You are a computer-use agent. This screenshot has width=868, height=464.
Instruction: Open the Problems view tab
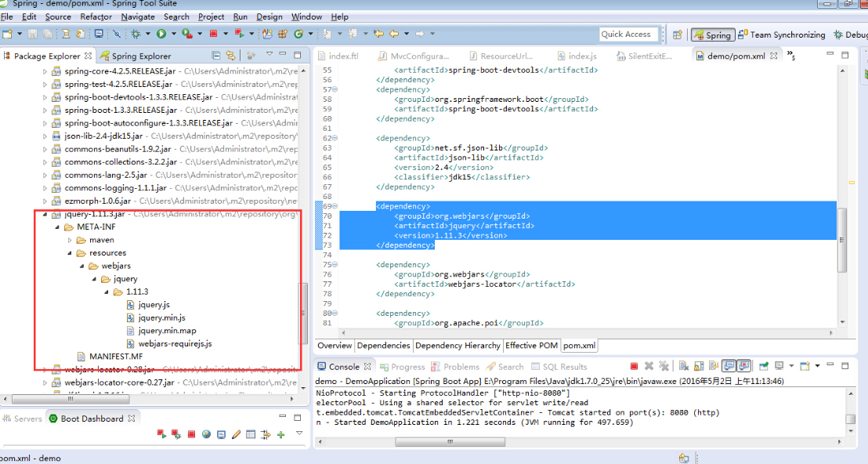click(455, 367)
